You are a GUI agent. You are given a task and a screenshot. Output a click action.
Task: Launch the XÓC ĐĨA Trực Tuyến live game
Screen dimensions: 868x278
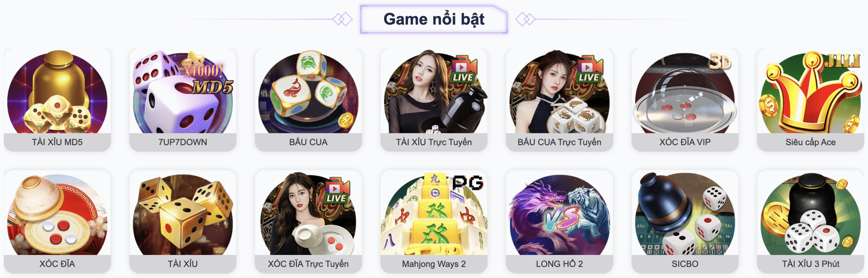308,213
